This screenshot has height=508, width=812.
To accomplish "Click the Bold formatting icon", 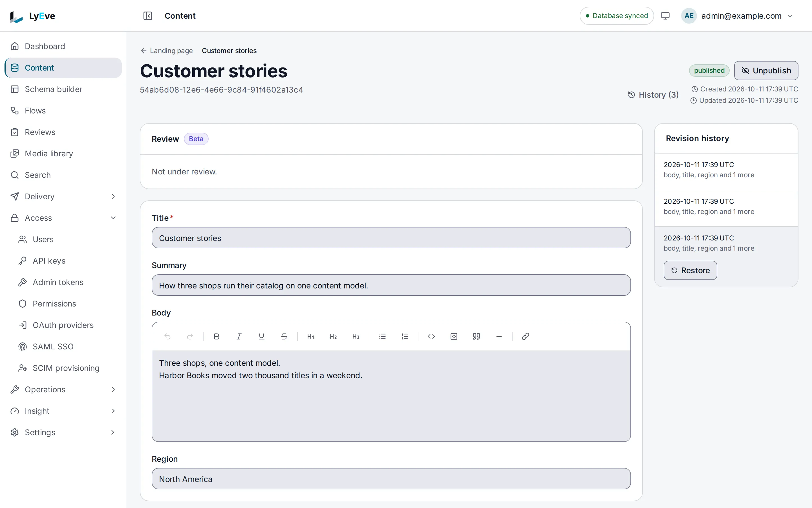I will 217,336.
